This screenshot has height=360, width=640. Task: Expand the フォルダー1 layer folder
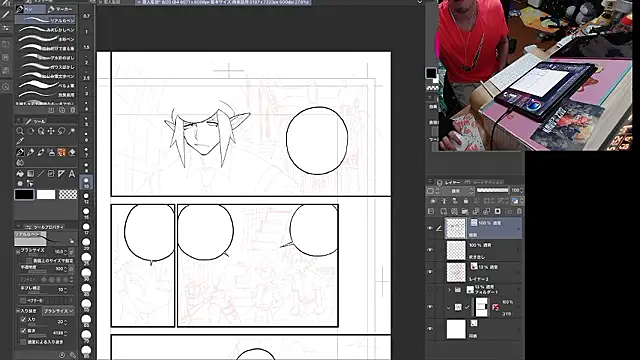click(x=449, y=290)
